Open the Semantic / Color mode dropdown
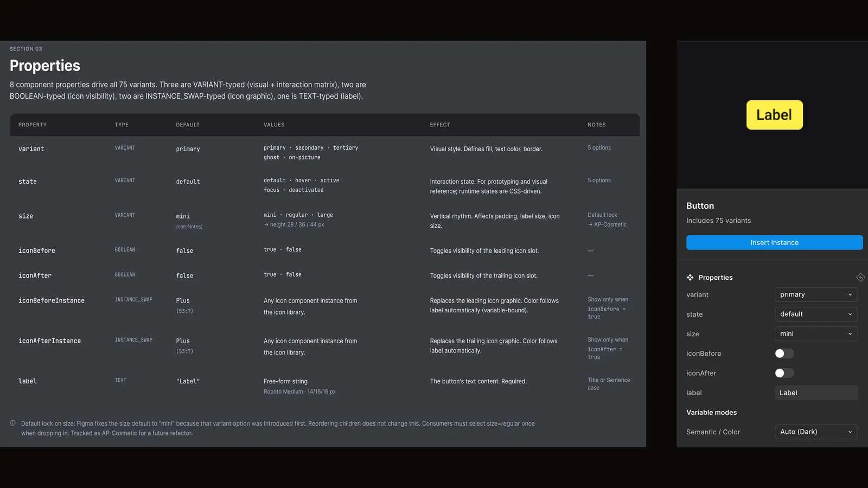The image size is (868, 488). 816,432
